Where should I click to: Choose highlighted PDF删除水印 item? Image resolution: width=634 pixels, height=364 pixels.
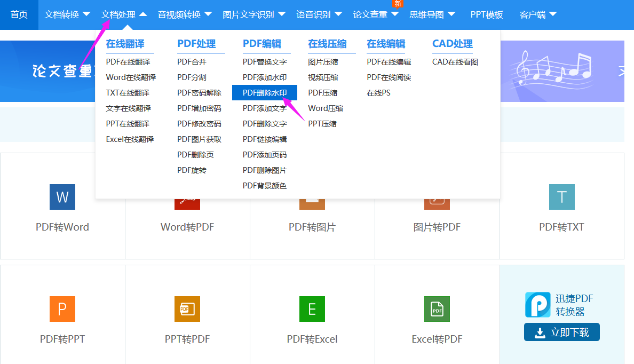(265, 93)
